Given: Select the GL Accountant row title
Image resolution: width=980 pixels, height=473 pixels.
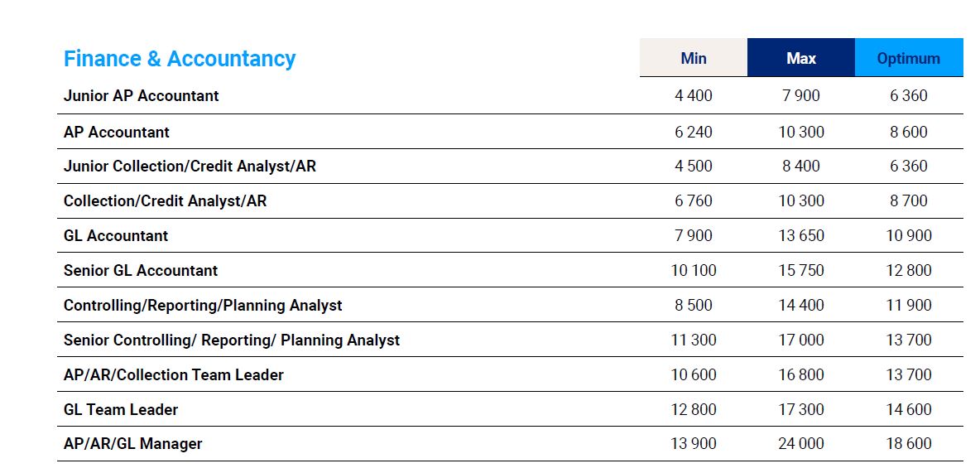Looking at the screenshot, I should click(116, 235).
